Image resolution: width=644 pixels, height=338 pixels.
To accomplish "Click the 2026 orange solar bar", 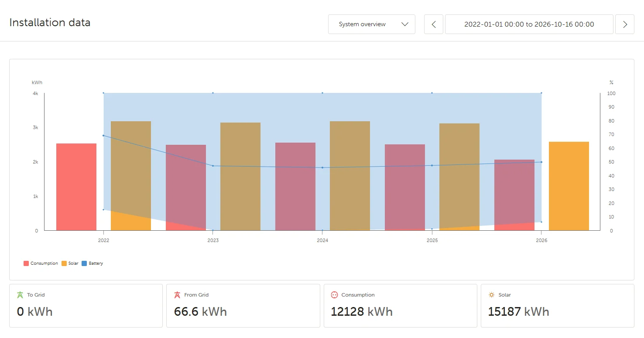I will [569, 186].
